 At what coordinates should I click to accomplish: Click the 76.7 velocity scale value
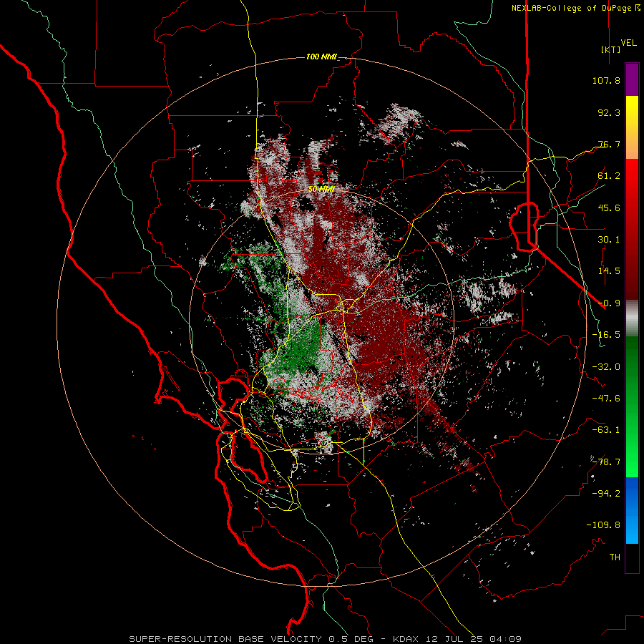point(609,144)
